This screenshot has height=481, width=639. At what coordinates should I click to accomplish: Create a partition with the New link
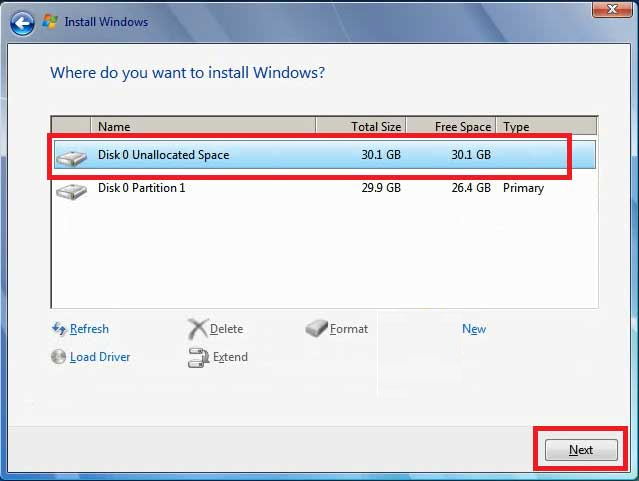[474, 329]
